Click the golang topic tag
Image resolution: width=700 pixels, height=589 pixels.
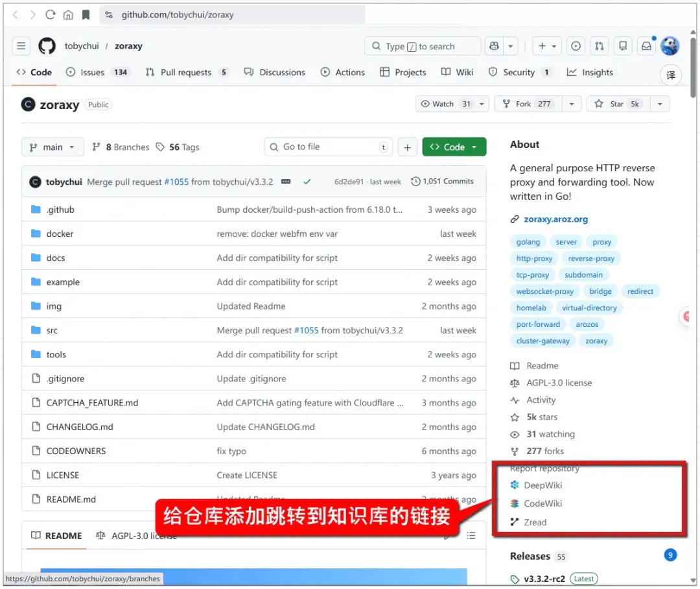pyautogui.click(x=528, y=242)
